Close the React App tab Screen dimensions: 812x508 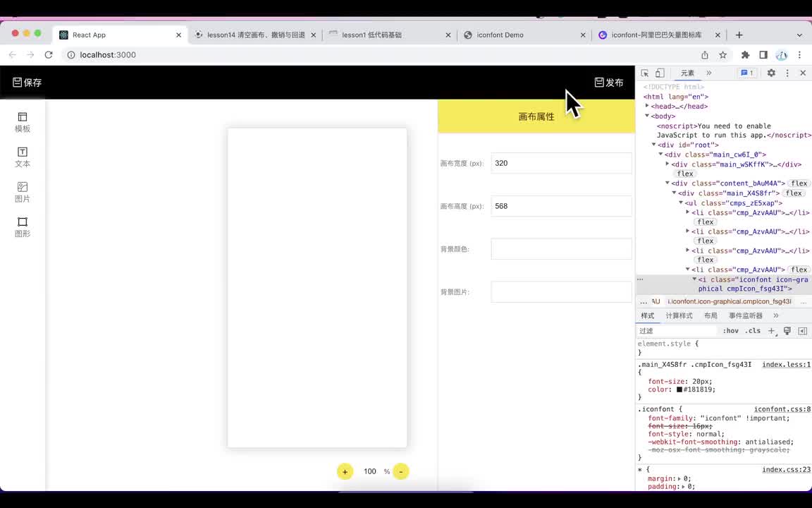(178, 35)
